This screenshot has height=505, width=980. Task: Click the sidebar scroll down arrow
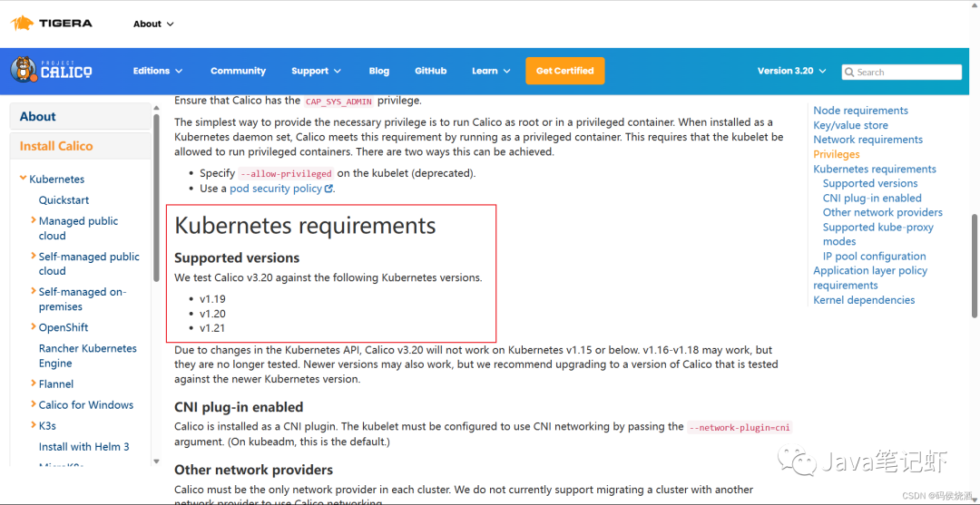coord(156,461)
